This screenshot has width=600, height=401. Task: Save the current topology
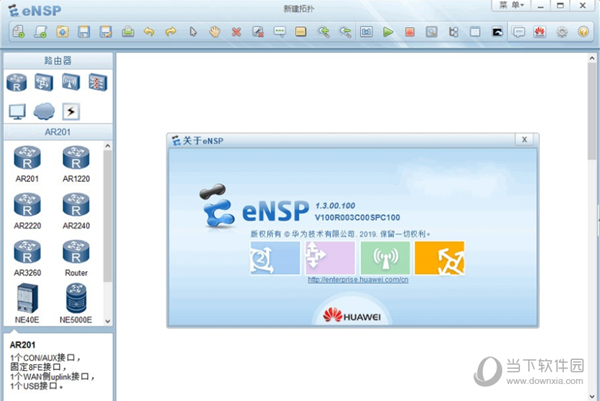84,31
